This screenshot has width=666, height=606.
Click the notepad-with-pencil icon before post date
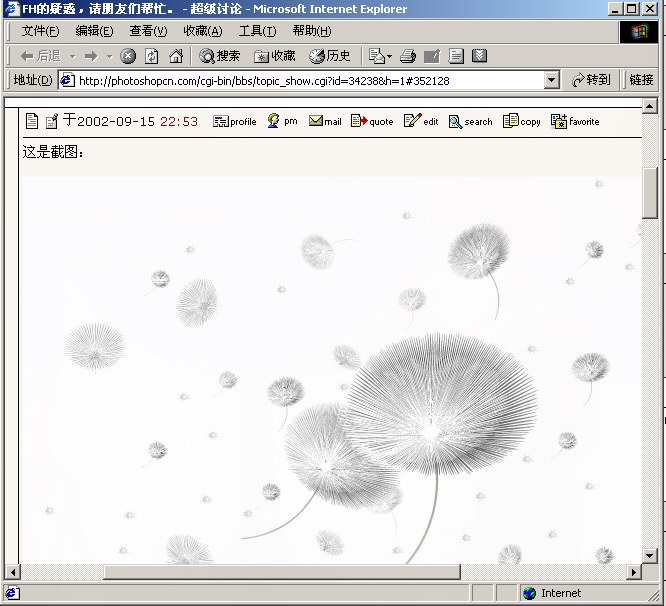(52, 121)
